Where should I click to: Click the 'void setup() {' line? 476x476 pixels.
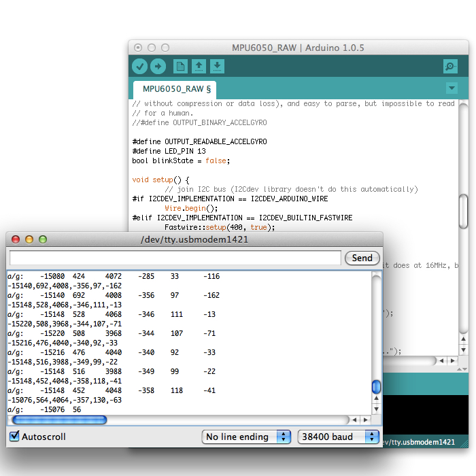point(160,180)
